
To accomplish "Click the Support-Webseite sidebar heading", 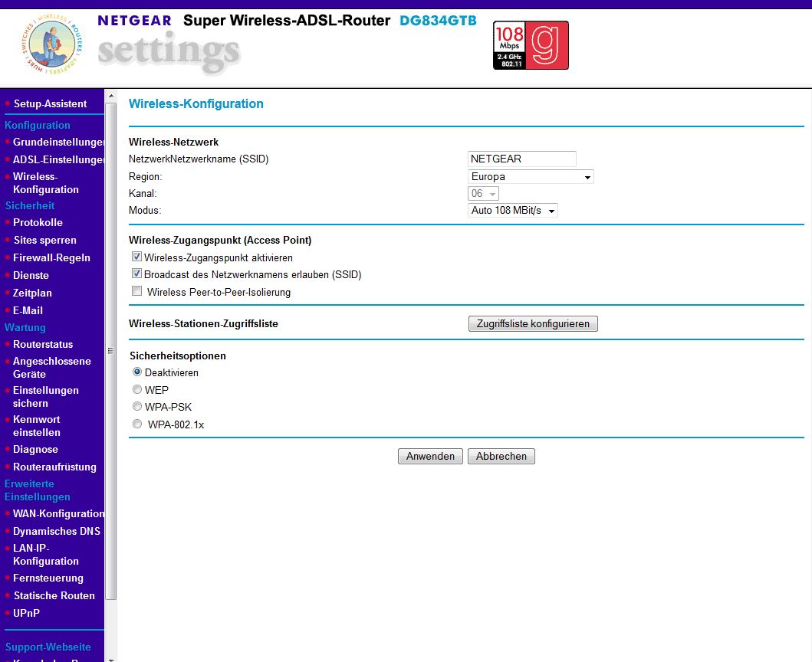I will click(48, 647).
